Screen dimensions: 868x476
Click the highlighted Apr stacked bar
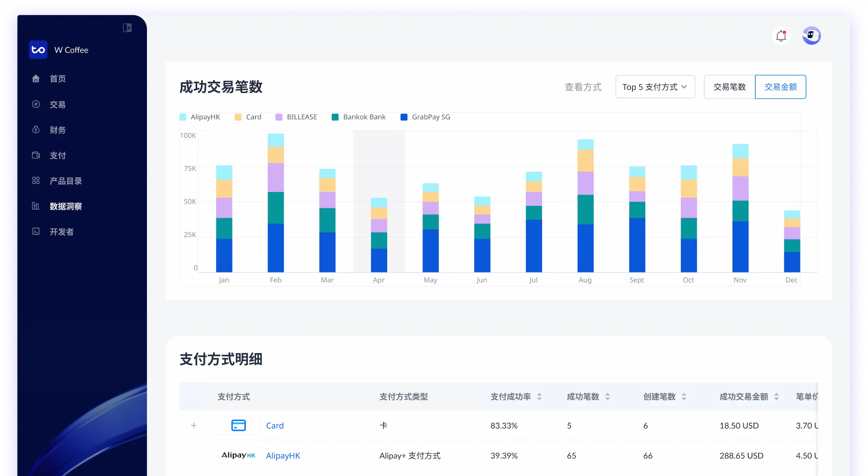(x=379, y=235)
